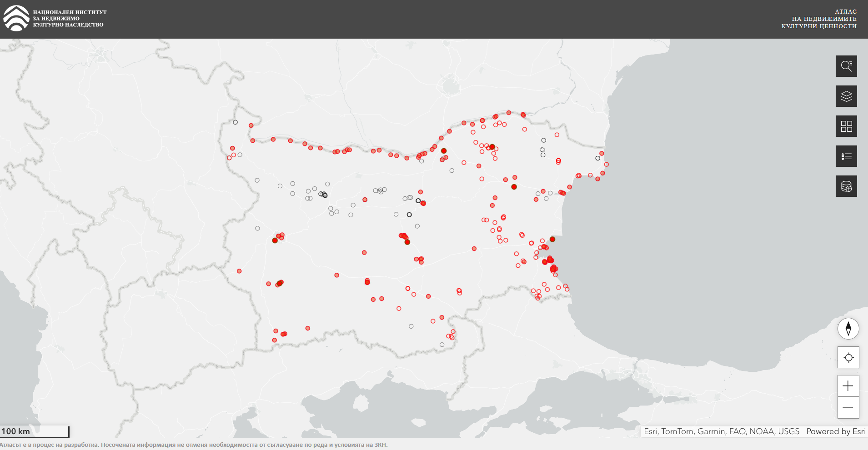Screen dimensions: 868x450
Task: Click the Esri, TomTom, Garmin attribution text
Action: click(722, 431)
